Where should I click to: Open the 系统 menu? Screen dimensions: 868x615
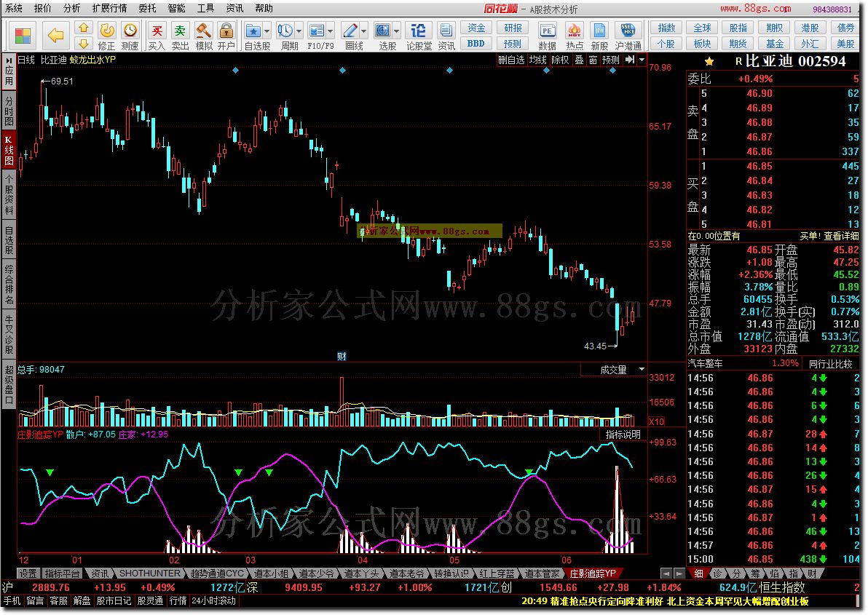coord(14,8)
